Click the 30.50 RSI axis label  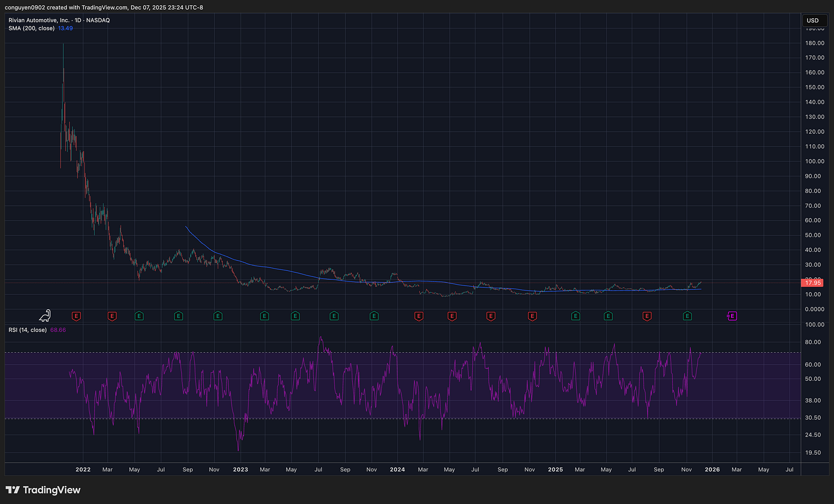coord(813,418)
